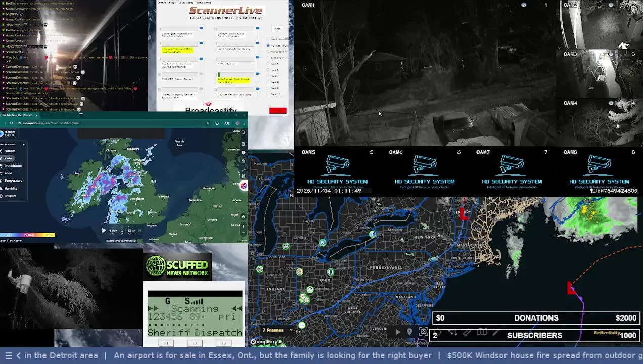The image size is (643, 364).
Task: Open Zoom Earth search magnifier icon
Action: [x=243, y=132]
